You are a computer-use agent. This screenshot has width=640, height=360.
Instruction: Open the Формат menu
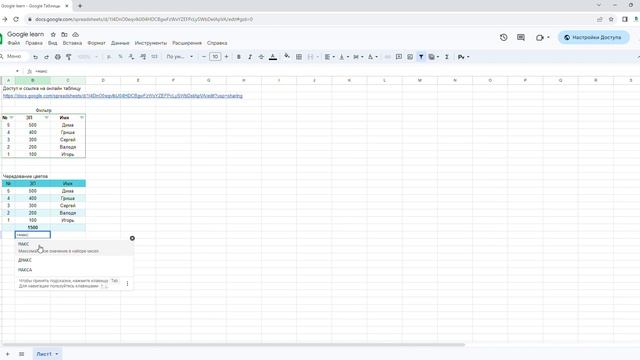pos(96,43)
